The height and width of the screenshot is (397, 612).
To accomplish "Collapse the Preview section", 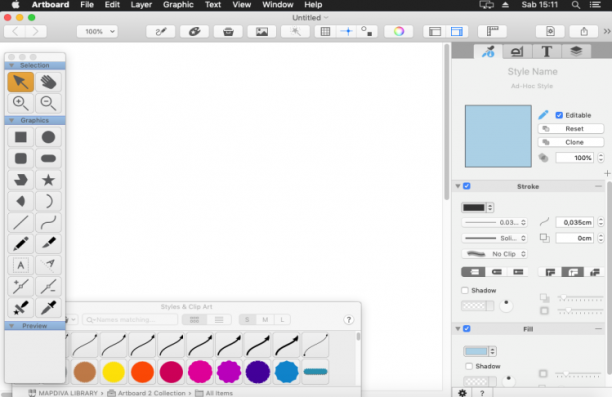I will (12, 326).
